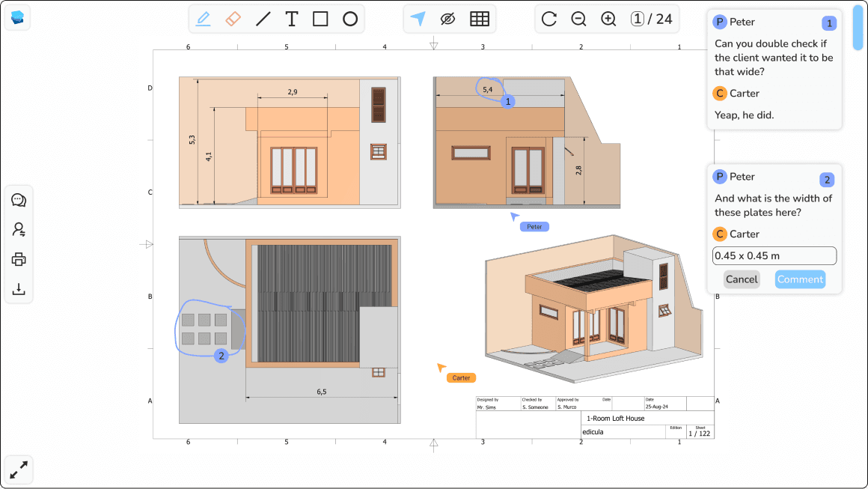Click the 6,5 dimension on floor plan
The image size is (868, 489).
[321, 392]
